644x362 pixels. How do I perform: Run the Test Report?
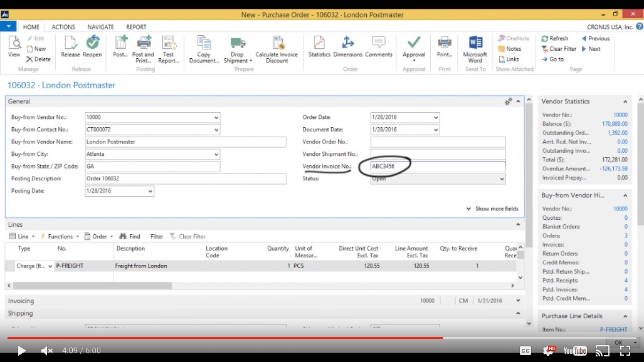pyautogui.click(x=169, y=49)
